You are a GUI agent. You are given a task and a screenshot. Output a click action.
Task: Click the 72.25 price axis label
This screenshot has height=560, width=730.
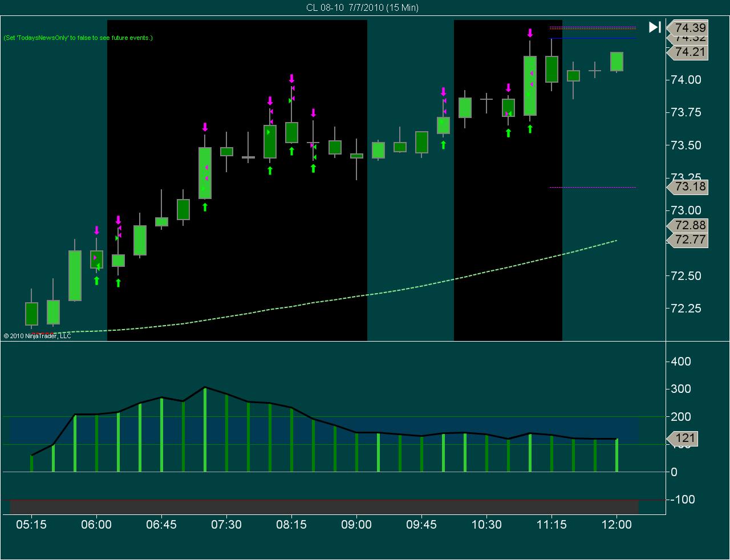coord(686,309)
